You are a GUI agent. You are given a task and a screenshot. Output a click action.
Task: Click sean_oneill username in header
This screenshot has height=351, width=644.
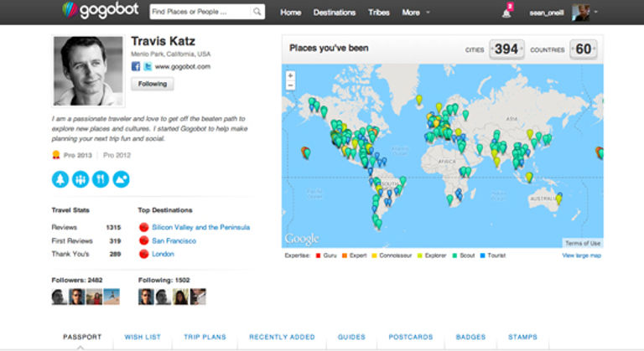[546, 13]
